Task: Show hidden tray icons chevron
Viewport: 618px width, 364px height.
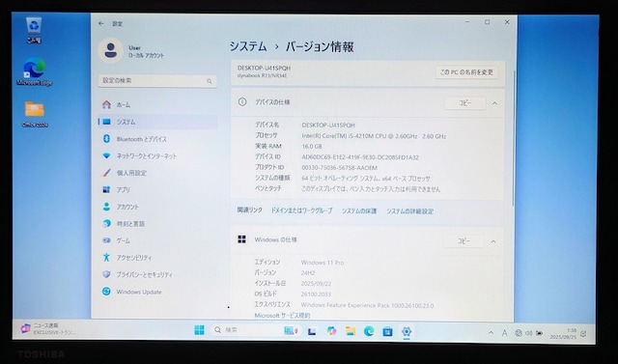Action: [x=491, y=333]
